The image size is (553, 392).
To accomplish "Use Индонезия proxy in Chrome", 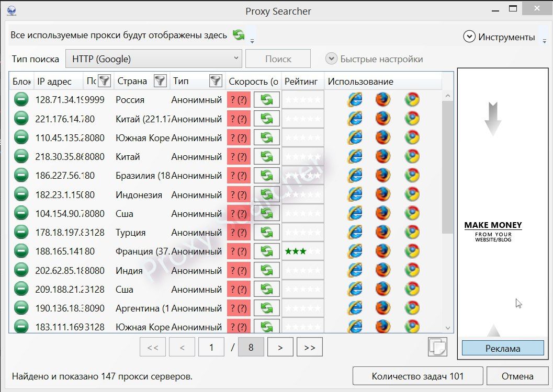I will (x=412, y=194).
